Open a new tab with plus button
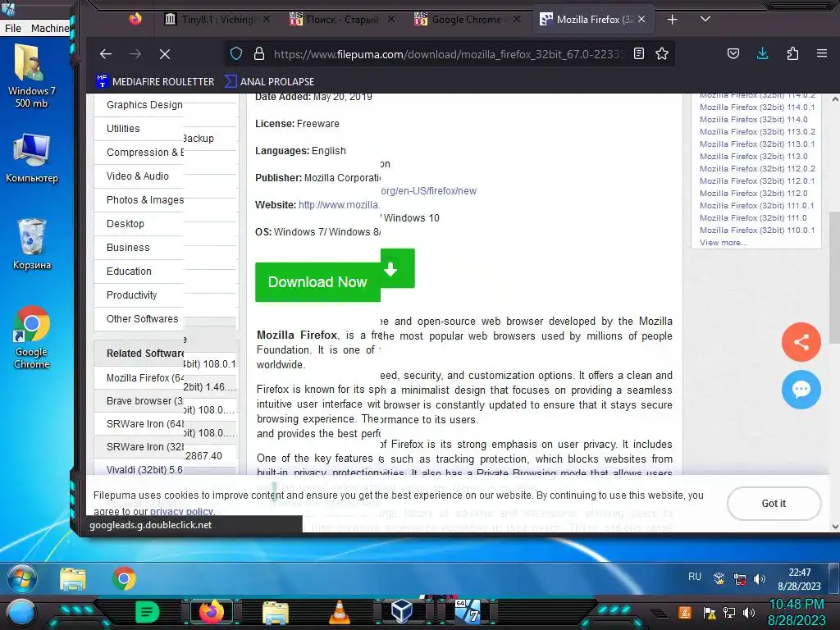The height and width of the screenshot is (630, 840). [672, 20]
